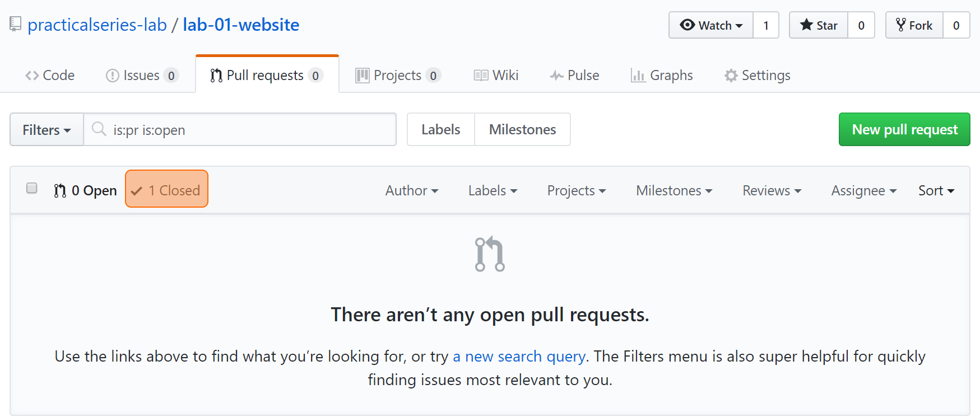The height and width of the screenshot is (417, 980).
Task: Click the Fork icon button
Action: 914,25
